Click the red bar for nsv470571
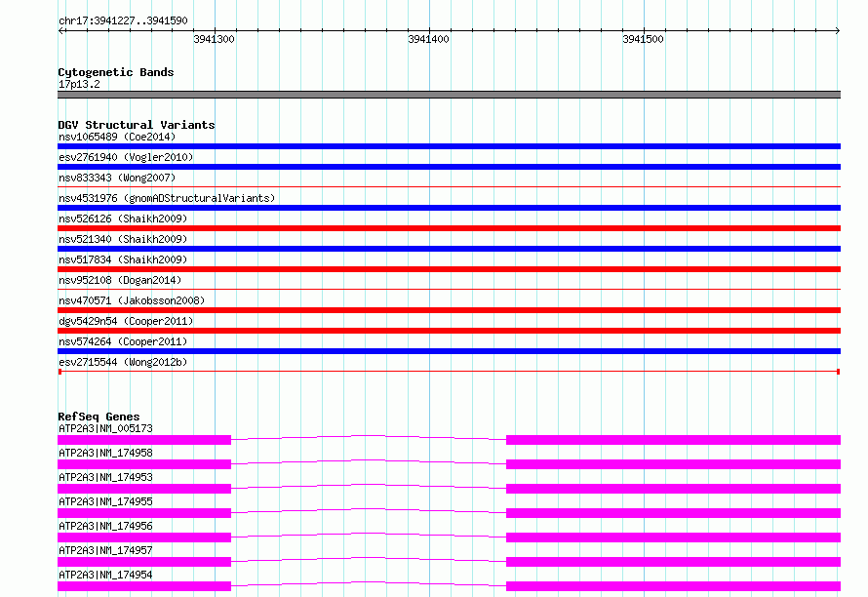The image size is (868, 597). click(449, 310)
